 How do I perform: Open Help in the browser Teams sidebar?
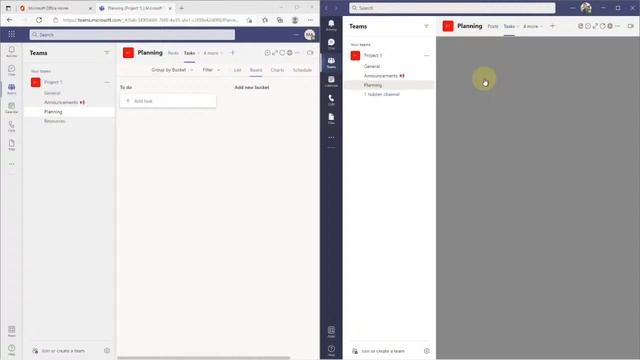click(11, 349)
